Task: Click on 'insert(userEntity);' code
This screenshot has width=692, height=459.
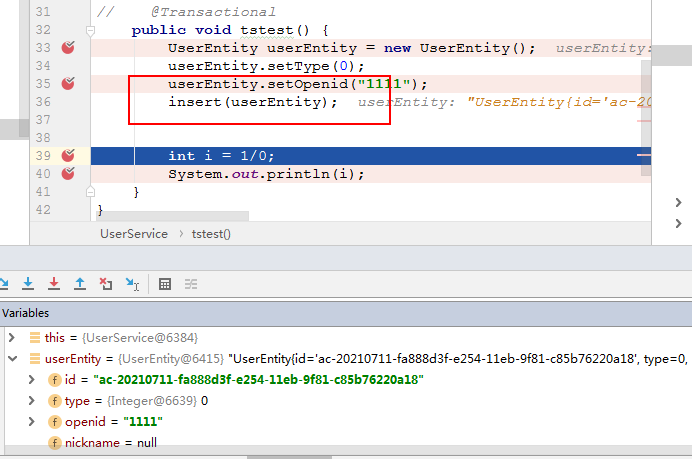Action: 252,102
